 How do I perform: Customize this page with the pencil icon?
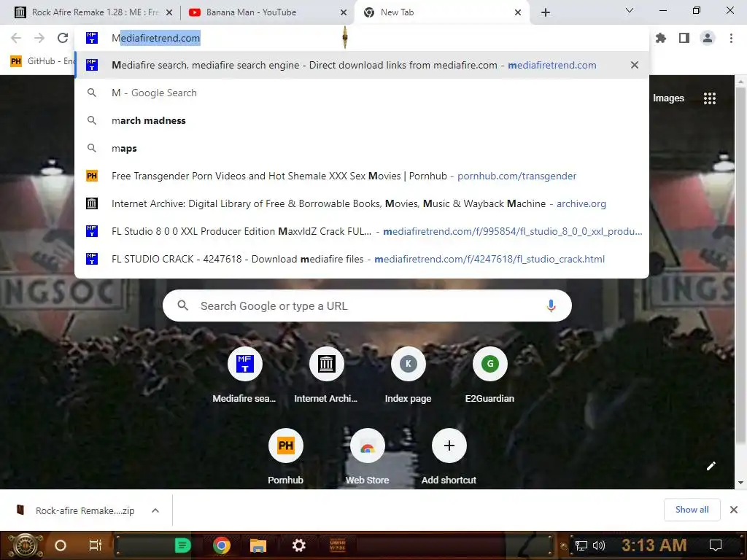click(711, 466)
